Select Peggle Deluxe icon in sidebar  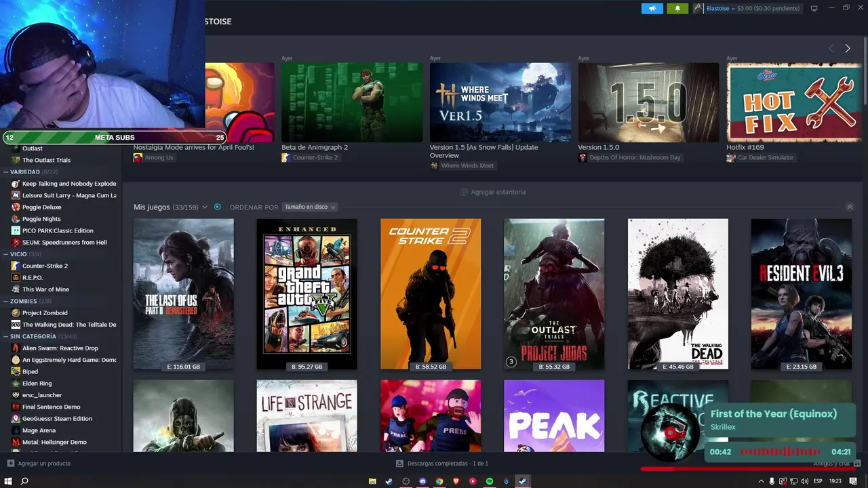16,207
